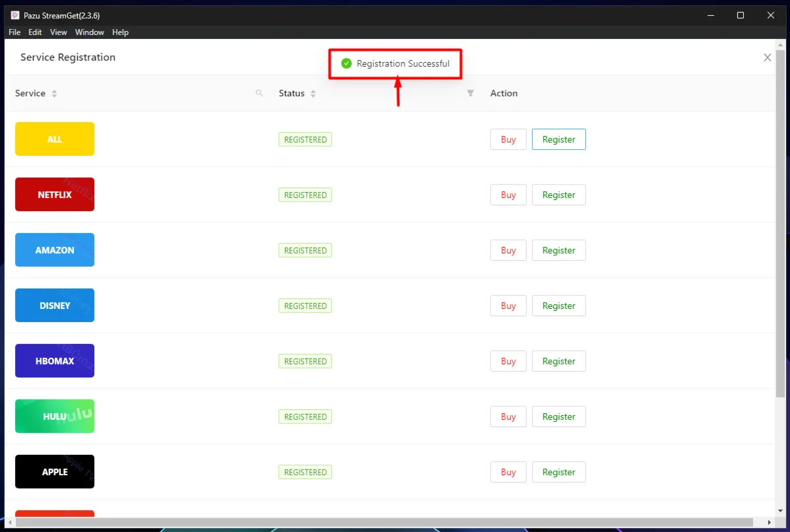The width and height of the screenshot is (790, 532).
Task: Click Register for the ALL service
Action: 559,139
